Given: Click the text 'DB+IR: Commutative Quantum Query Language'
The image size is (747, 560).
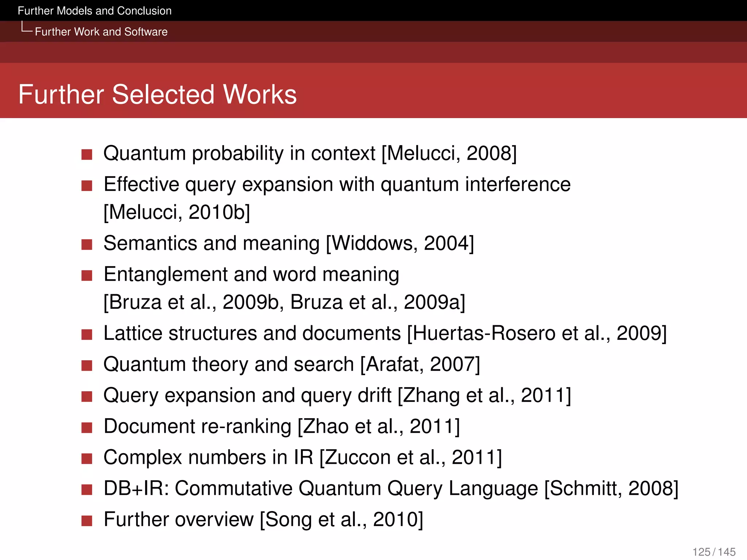Looking at the screenshot, I should coord(321,489).
